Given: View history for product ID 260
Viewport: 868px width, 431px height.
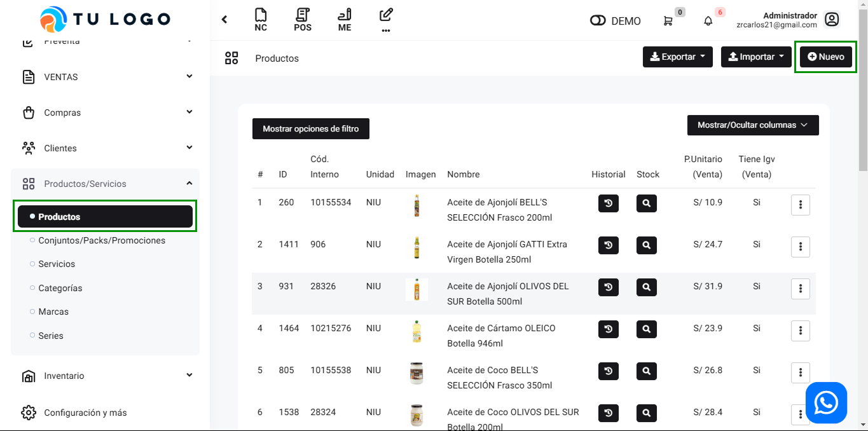Looking at the screenshot, I should 608,203.
